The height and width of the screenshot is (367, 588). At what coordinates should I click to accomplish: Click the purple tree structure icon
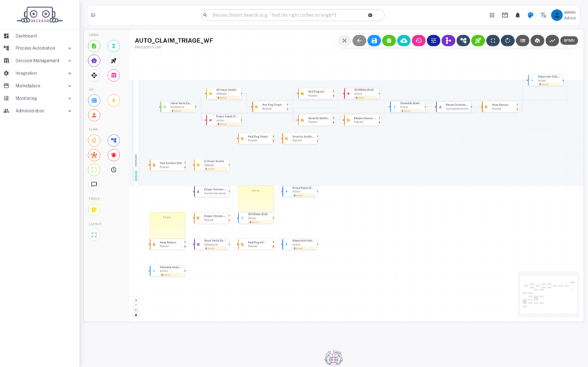pos(448,40)
